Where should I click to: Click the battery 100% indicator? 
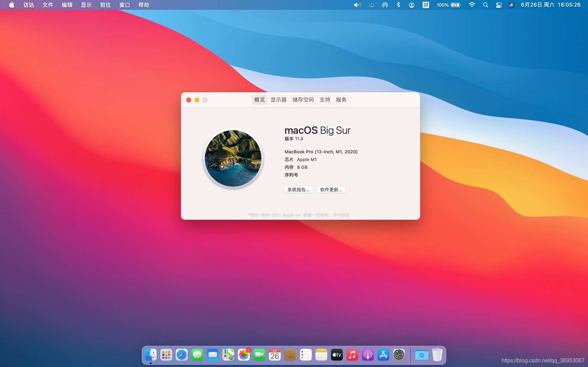click(x=448, y=5)
